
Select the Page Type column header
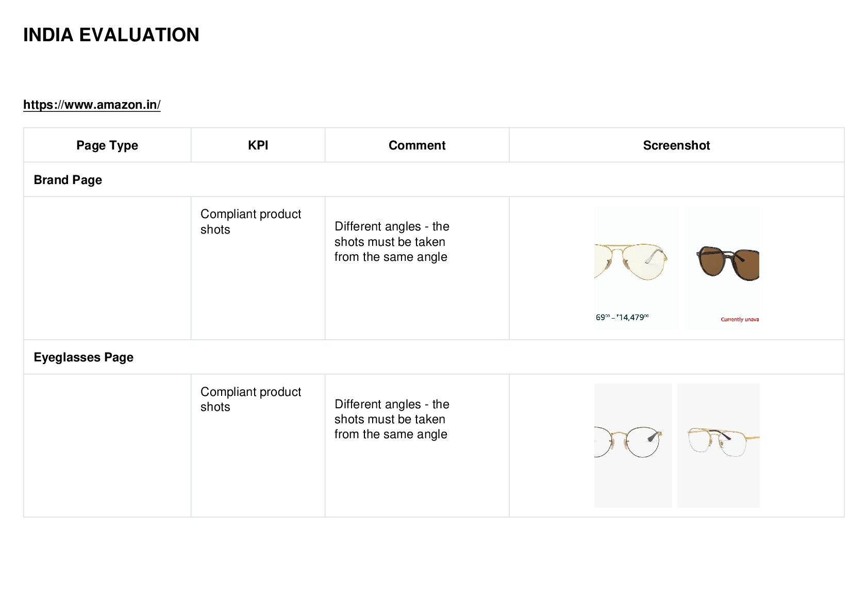tap(107, 145)
